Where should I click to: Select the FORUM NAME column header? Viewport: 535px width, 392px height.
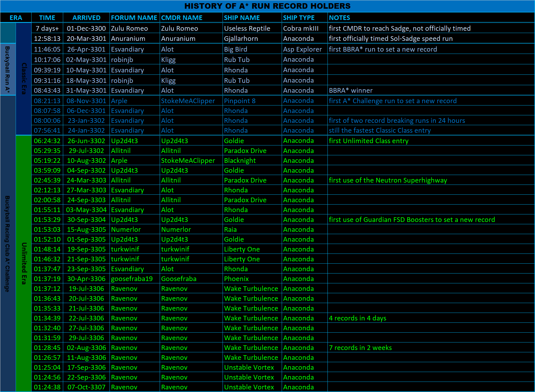pos(134,18)
